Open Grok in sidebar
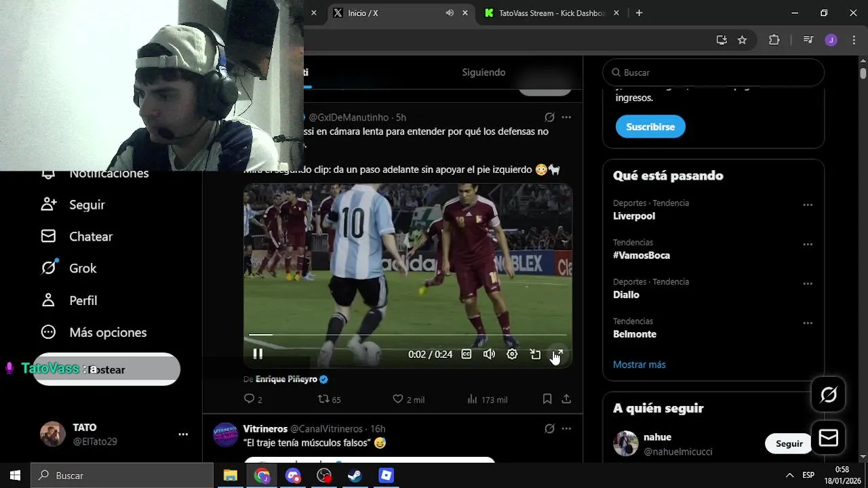The image size is (868, 488). [69, 268]
